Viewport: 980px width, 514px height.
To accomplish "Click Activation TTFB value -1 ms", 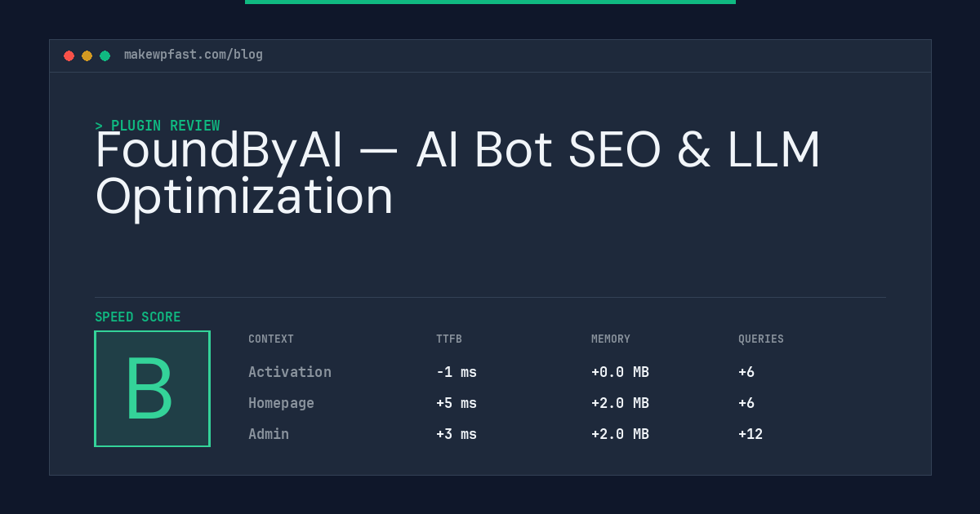I will [x=457, y=372].
